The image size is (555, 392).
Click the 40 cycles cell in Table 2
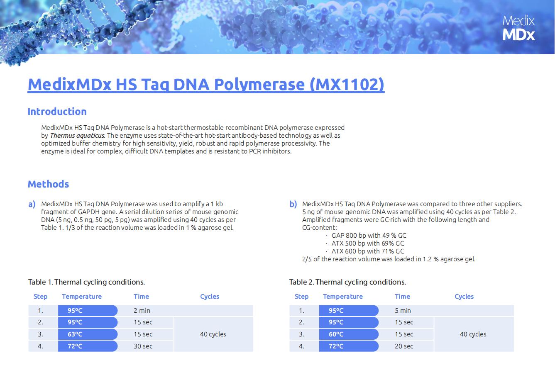click(x=473, y=334)
